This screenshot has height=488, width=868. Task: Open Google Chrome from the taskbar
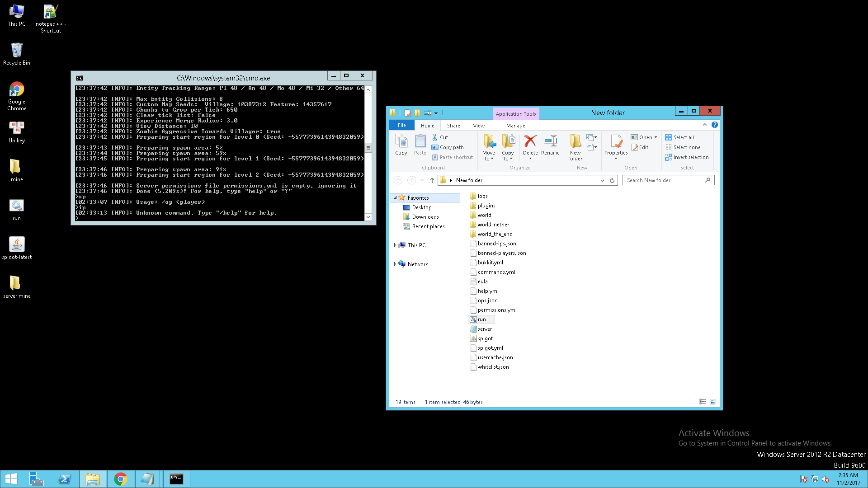tap(120, 479)
